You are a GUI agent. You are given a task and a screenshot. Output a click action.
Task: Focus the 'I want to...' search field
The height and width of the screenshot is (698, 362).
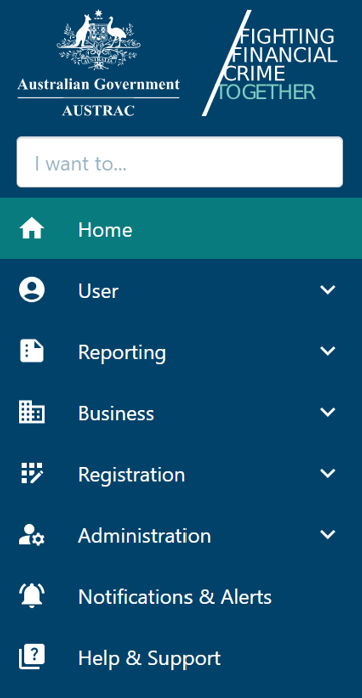click(180, 162)
